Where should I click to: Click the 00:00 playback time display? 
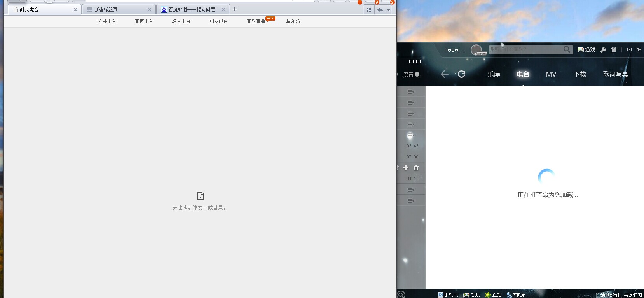415,61
